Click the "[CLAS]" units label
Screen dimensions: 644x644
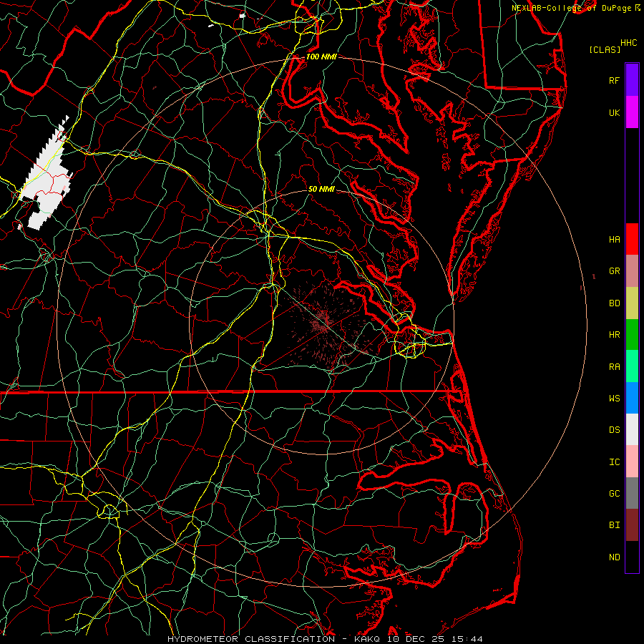[x=605, y=49]
